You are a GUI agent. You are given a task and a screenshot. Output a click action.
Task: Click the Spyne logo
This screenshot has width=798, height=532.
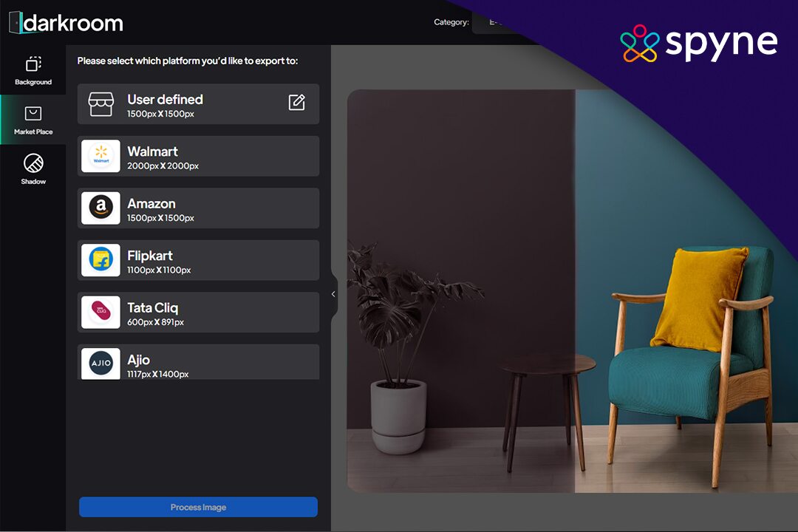[699, 44]
